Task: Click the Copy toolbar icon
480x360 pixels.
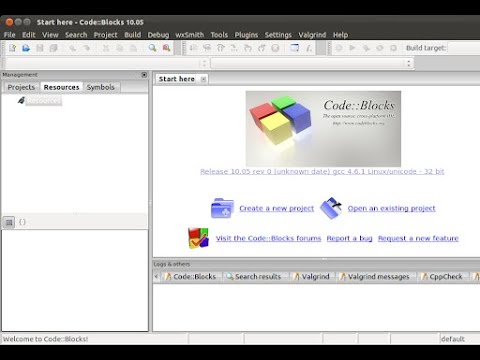Action: 120,48
